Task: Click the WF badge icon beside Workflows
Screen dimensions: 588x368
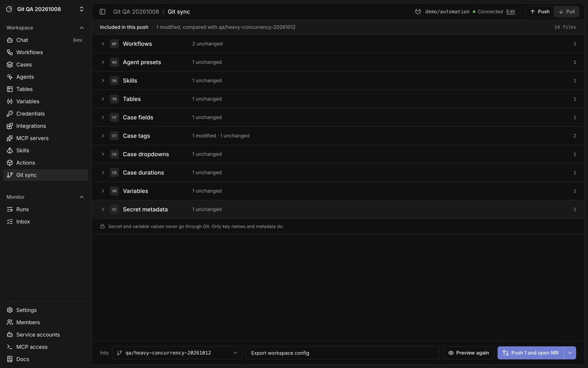Action: point(114,44)
